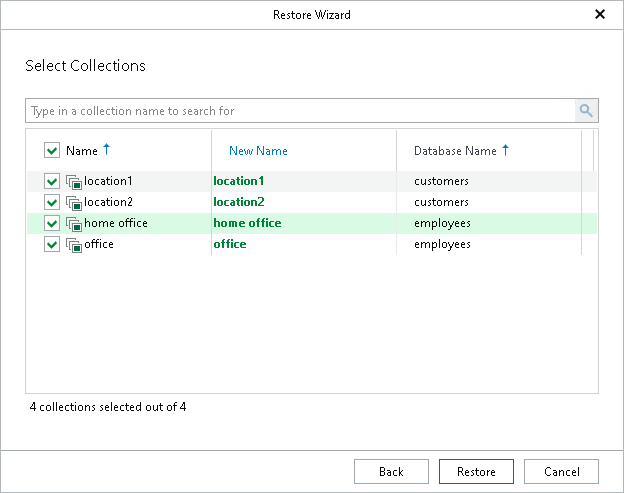Sort by the Database Name column header

455,151
